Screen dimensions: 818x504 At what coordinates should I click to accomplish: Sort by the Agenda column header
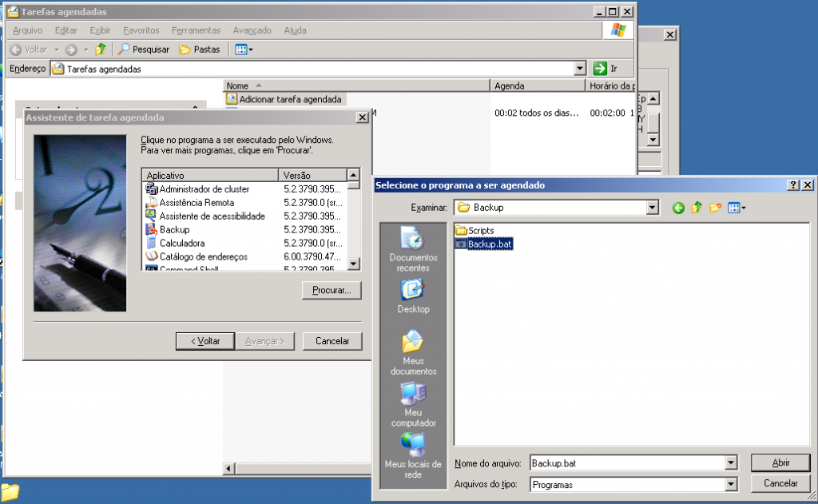coord(538,85)
